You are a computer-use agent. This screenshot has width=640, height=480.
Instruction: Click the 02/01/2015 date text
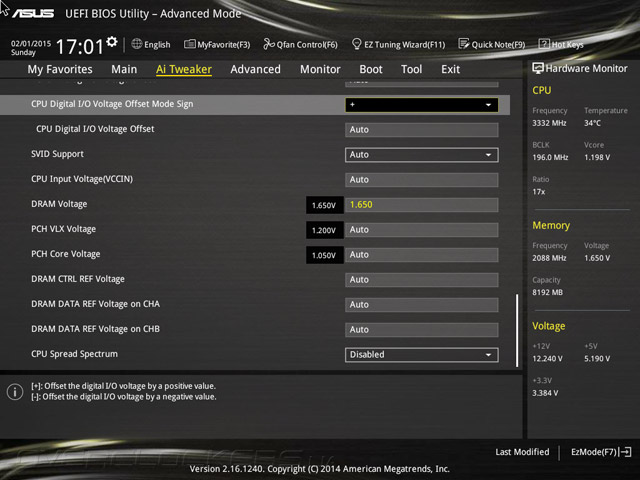click(31, 43)
